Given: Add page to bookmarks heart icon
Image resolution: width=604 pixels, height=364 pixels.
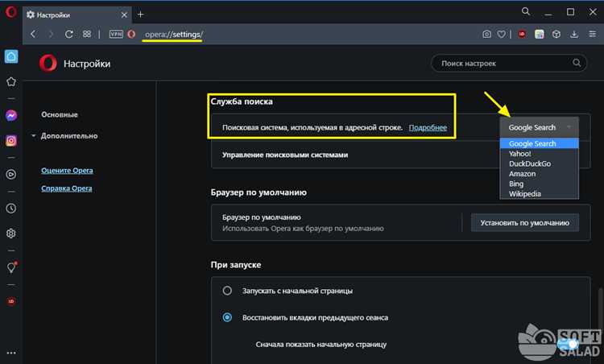Looking at the screenshot, I should 501,35.
